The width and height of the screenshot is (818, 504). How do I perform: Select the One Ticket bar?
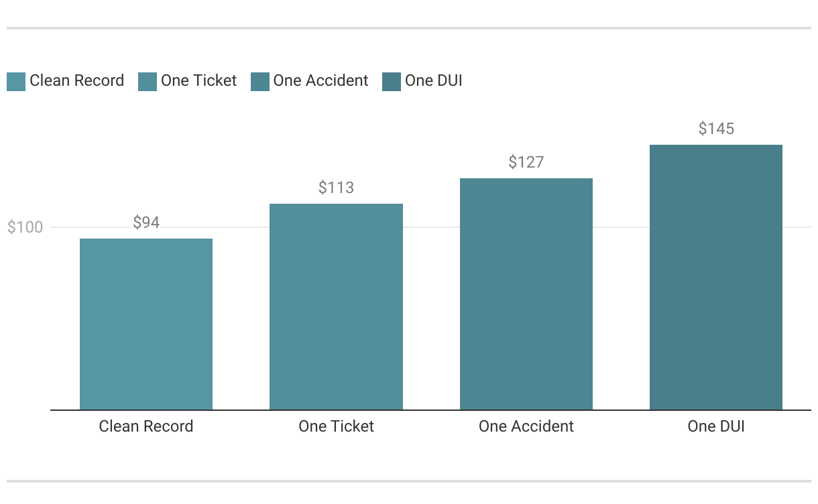(336, 307)
